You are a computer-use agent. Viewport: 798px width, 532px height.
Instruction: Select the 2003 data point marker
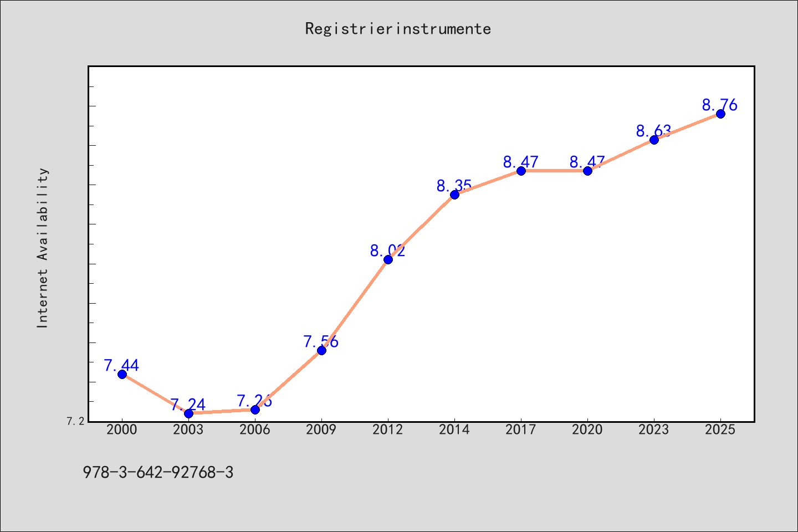188,413
